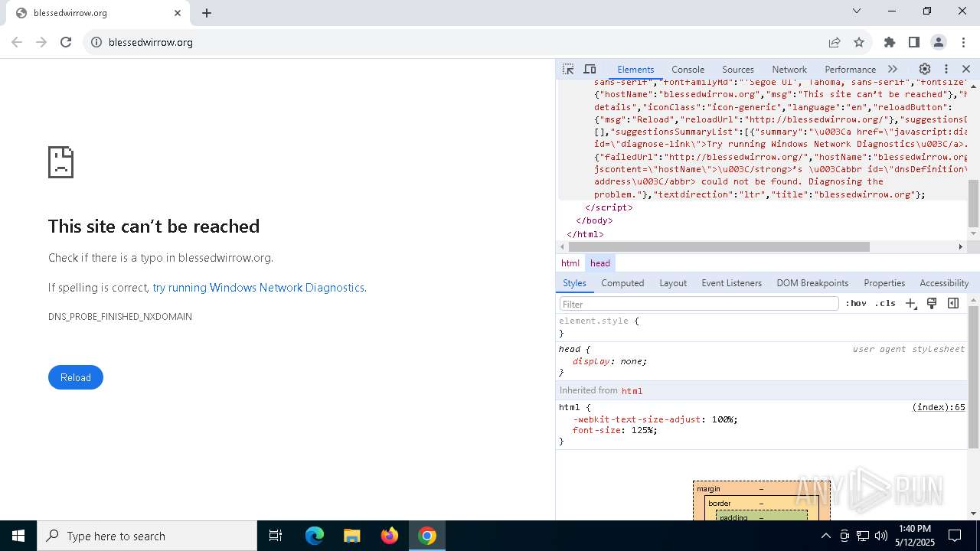Viewport: 980px width, 551px height.
Task: View site information icon in address bar
Action: pos(96,42)
